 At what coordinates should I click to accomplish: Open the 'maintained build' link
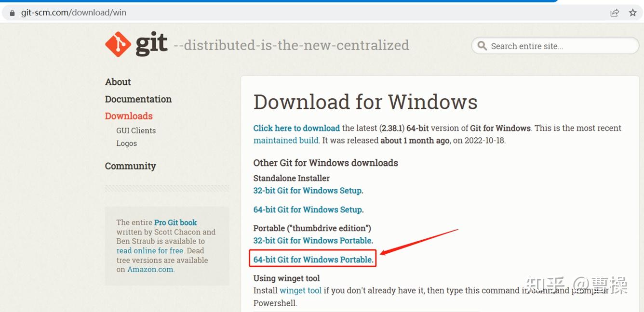click(286, 140)
